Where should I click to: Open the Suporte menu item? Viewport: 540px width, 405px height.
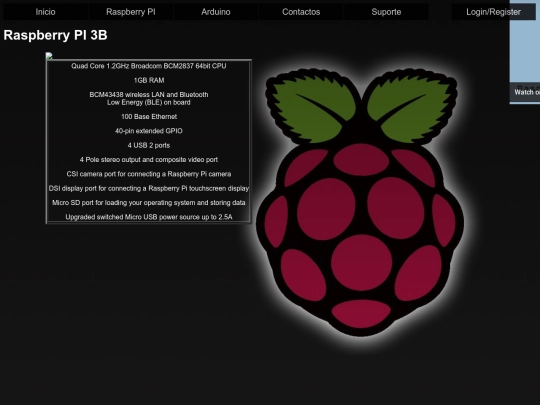click(386, 12)
